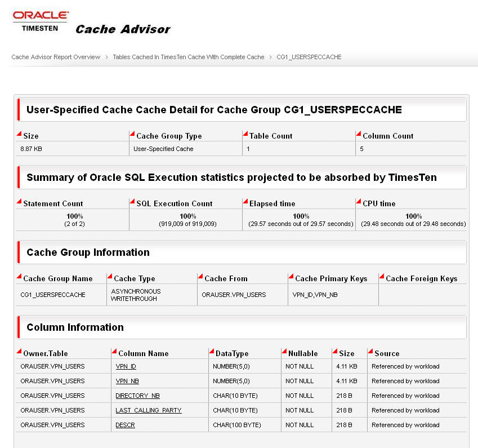
Task: Select ORAUSER.VPN_USERS in the LAST_CALLING_PARTY row
Action: (52, 410)
